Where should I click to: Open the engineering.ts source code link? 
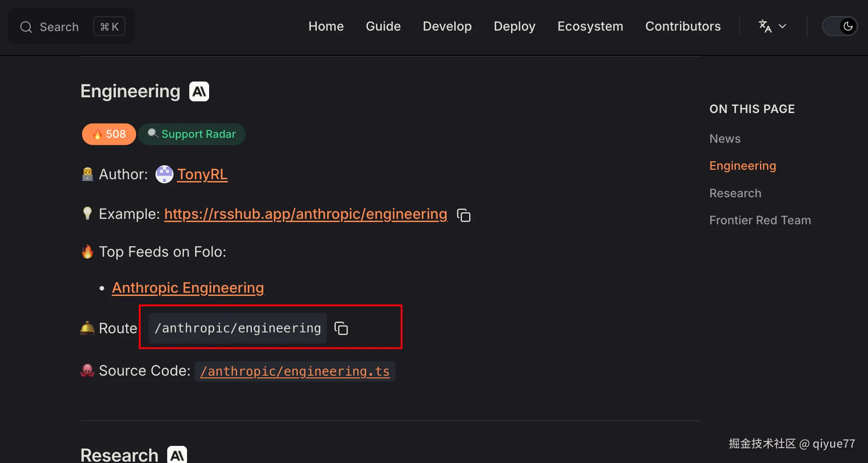(x=295, y=371)
